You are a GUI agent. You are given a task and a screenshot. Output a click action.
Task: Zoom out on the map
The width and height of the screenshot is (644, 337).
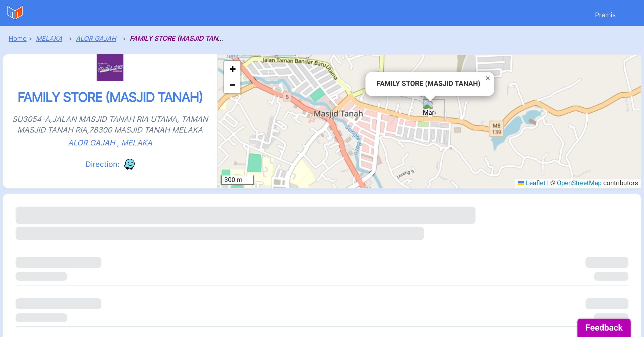[232, 85]
